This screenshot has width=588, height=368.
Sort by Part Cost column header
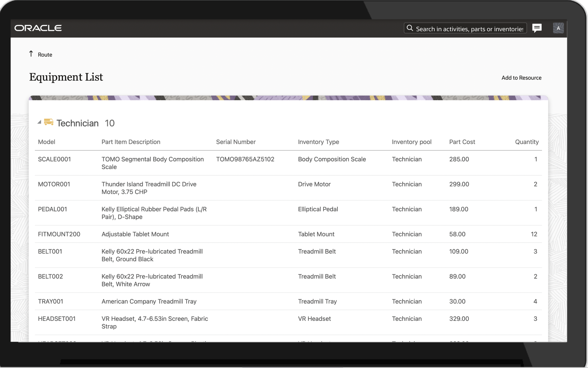pyautogui.click(x=462, y=142)
